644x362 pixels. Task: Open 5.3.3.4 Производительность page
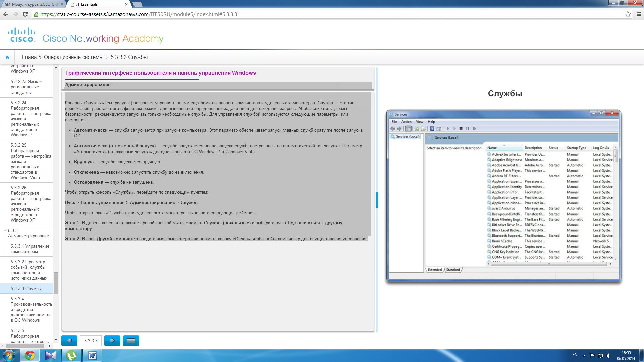coord(26,309)
